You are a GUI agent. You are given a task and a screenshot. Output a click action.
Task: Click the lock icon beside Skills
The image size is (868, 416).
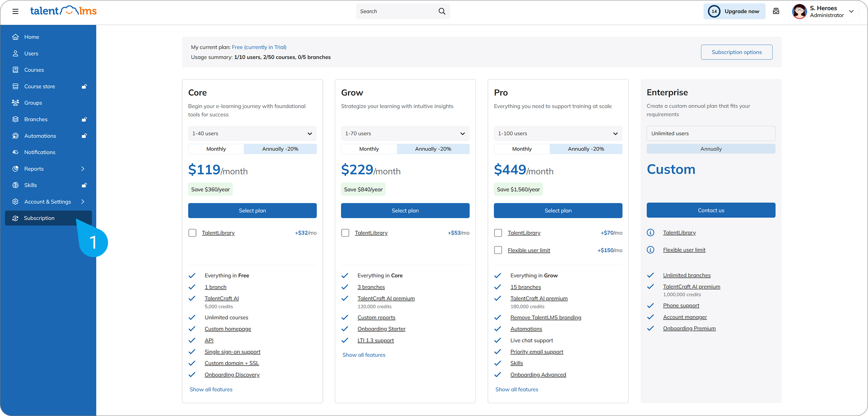click(84, 185)
